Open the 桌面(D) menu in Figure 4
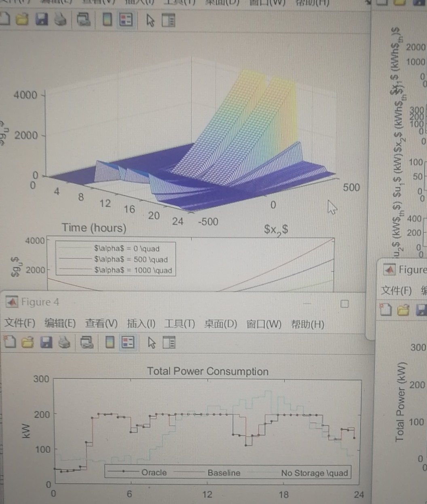Image resolution: width=427 pixels, height=504 pixels. [221, 324]
